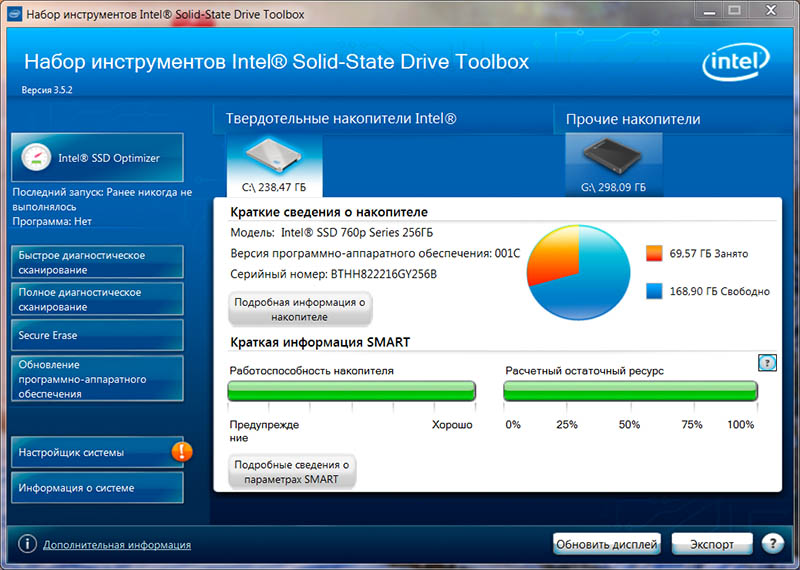
Task: Click the info icon beside Дополнительная информация
Action: (28, 544)
